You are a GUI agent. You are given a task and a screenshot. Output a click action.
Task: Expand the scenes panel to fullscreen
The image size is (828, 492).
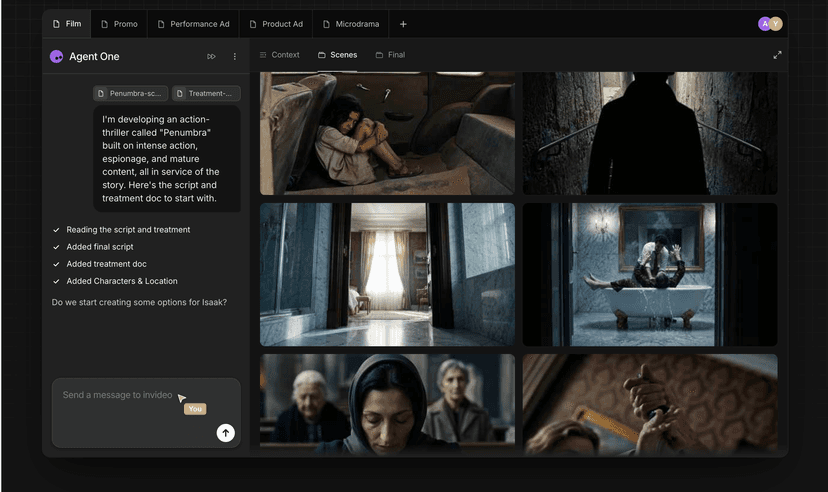click(777, 55)
